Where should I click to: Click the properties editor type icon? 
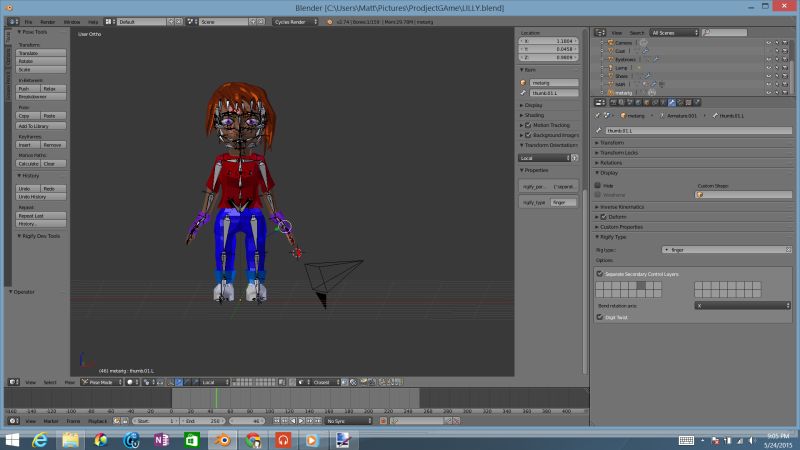click(x=600, y=103)
